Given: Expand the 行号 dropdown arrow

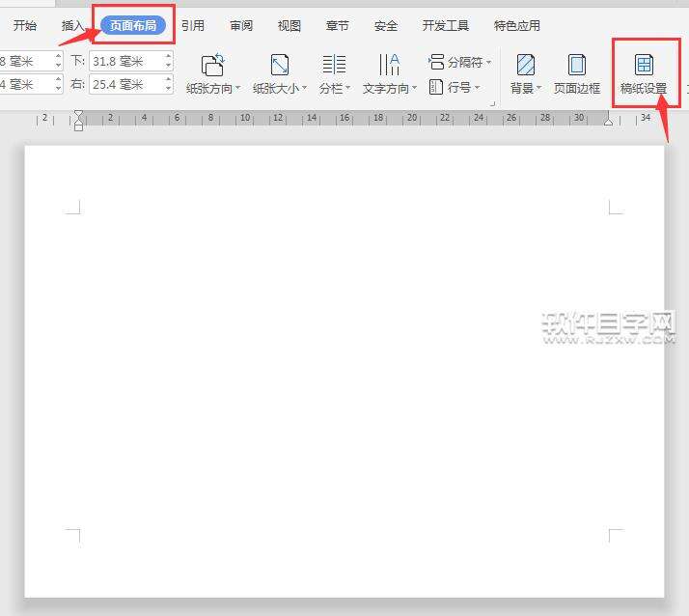Looking at the screenshot, I should [477, 88].
